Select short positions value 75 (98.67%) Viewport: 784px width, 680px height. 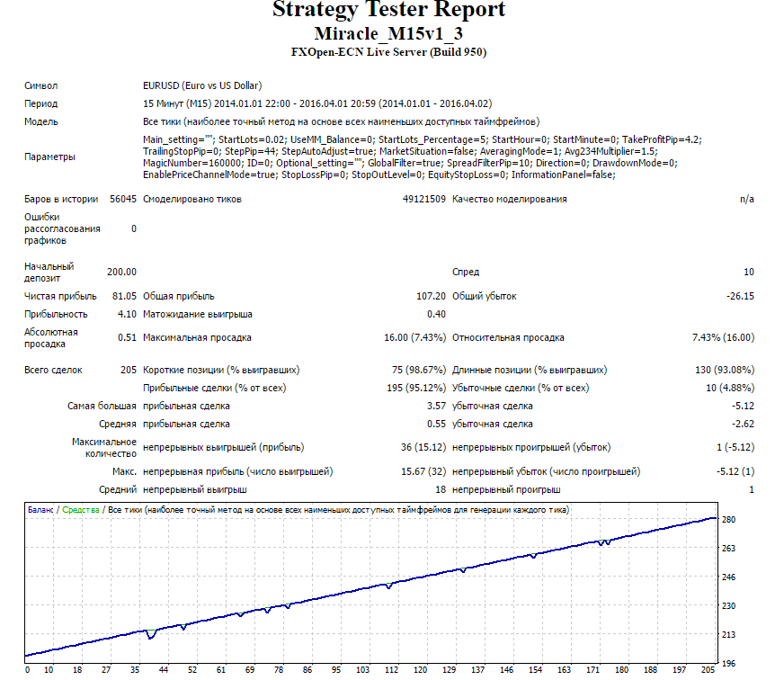pyautogui.click(x=419, y=371)
